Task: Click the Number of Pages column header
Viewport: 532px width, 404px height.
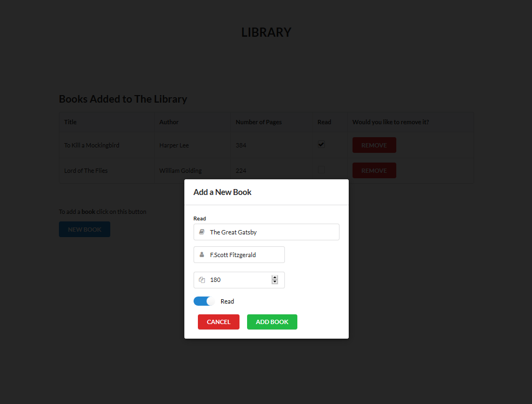Action: (x=271, y=122)
